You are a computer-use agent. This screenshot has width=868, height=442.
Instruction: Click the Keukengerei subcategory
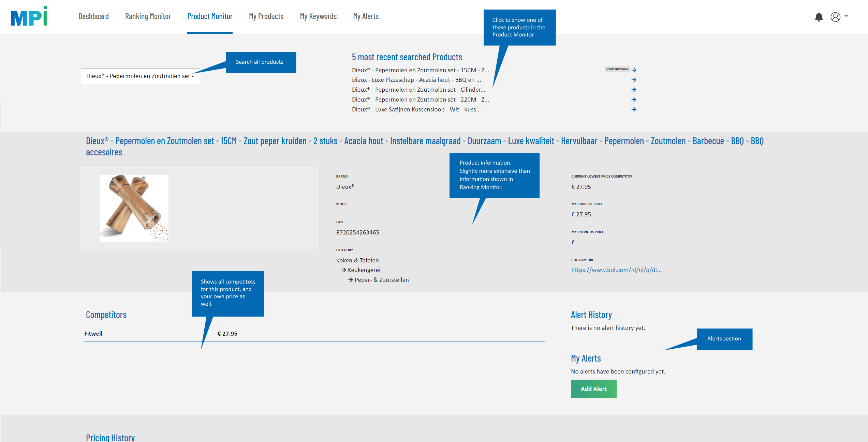click(364, 270)
